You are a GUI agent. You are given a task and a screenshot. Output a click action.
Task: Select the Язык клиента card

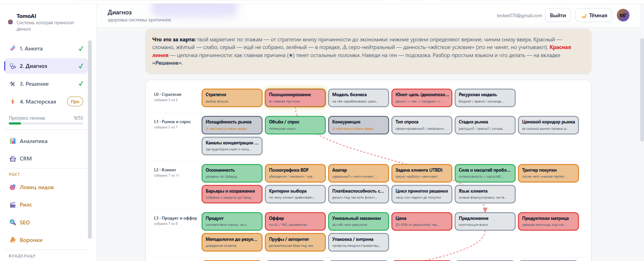485,194
